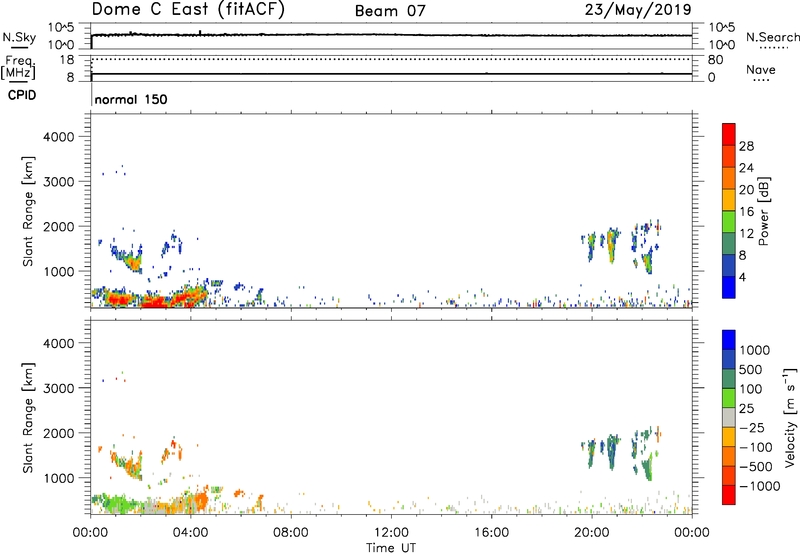Click the 'Time UT' axis label
This screenshot has height=554, width=800.
[x=391, y=548]
